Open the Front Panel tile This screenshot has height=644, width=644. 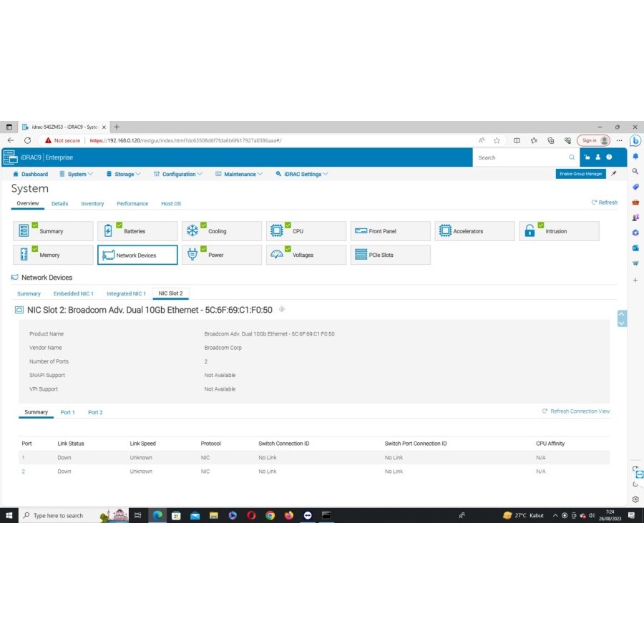coord(390,231)
